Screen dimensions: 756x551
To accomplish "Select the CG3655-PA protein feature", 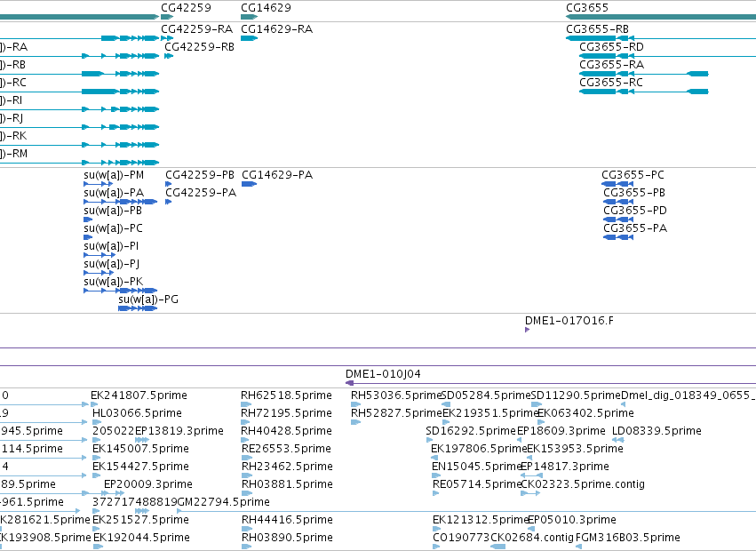I will point(618,237).
